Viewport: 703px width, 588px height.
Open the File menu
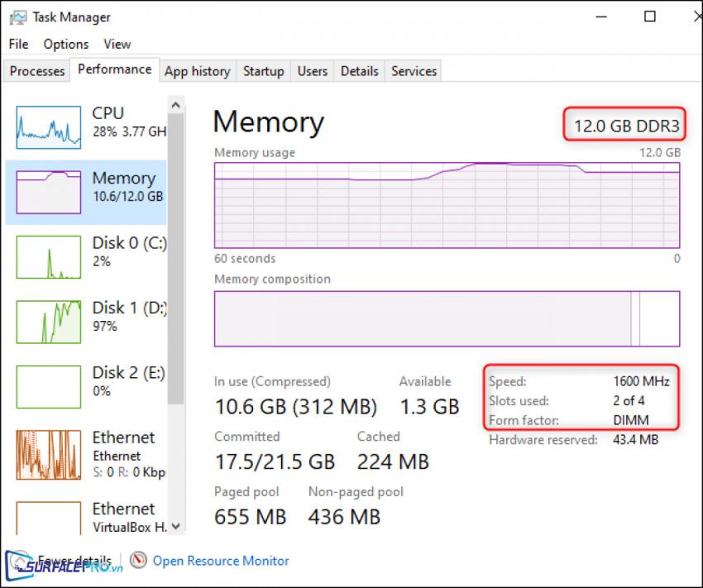coord(18,44)
